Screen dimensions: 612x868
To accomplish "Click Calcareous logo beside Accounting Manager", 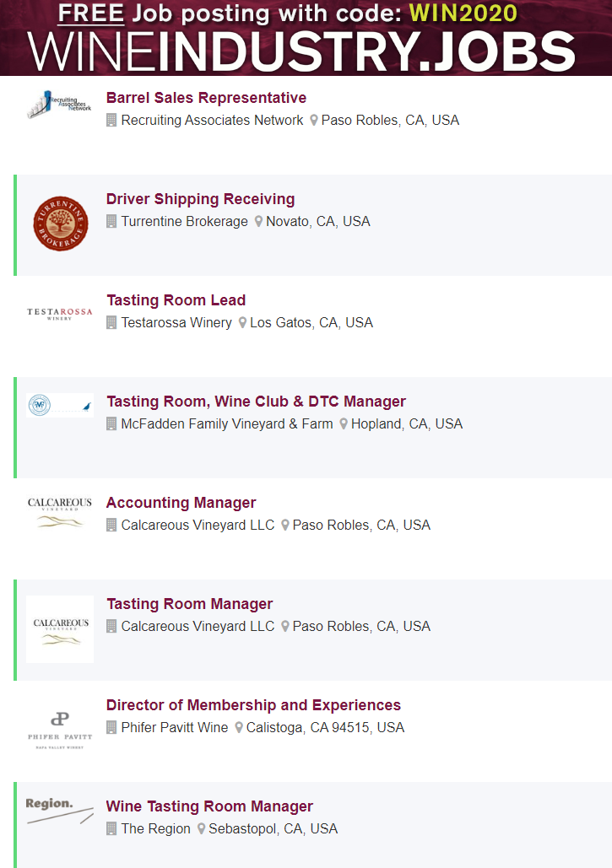I will (x=60, y=513).
